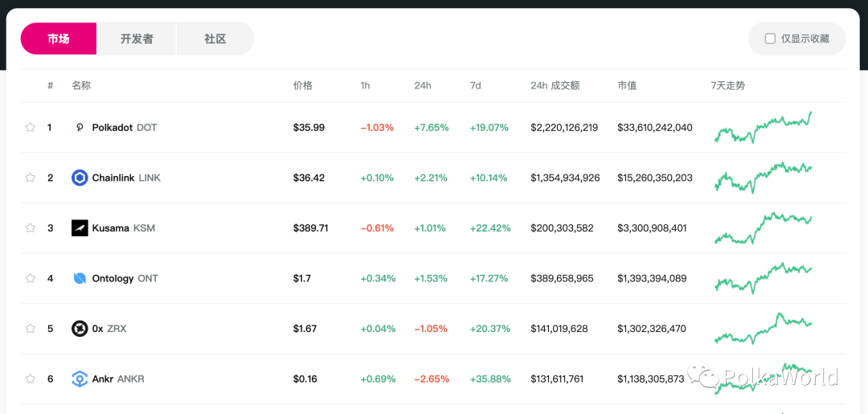Sort by the 名称 column header
The height and width of the screenshot is (414, 868).
[x=81, y=86]
